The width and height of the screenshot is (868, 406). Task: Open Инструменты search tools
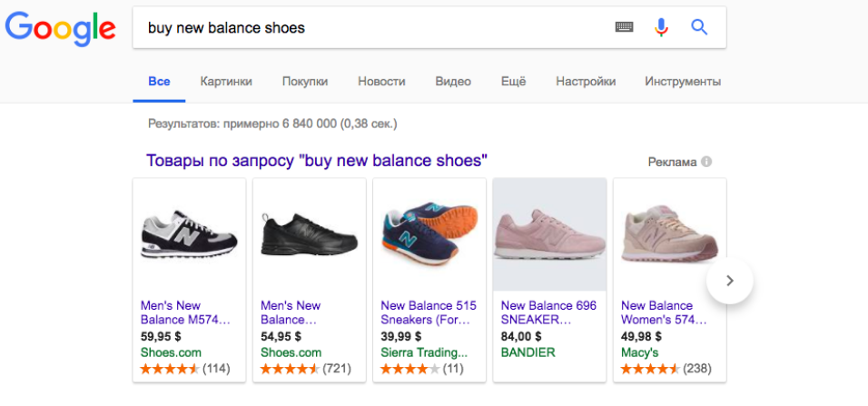[x=683, y=81]
